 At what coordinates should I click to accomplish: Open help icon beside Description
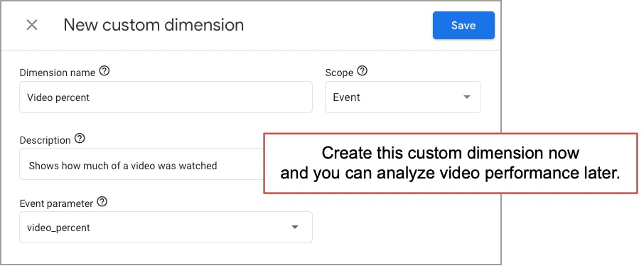(80, 139)
